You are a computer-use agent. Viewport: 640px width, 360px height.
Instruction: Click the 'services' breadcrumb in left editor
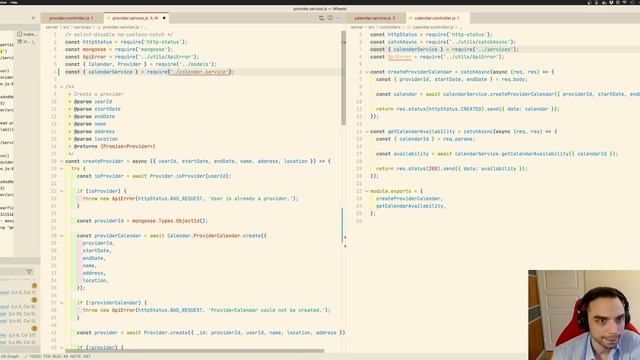[82, 27]
